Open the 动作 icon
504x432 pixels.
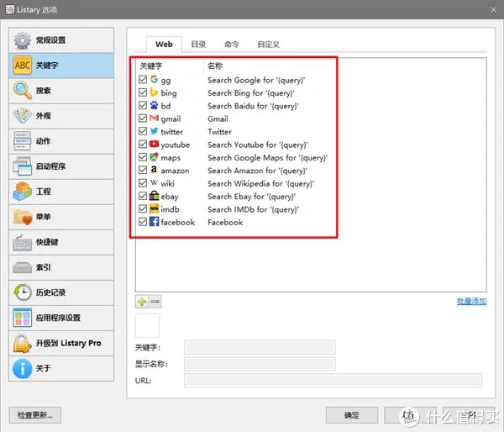click(x=22, y=141)
